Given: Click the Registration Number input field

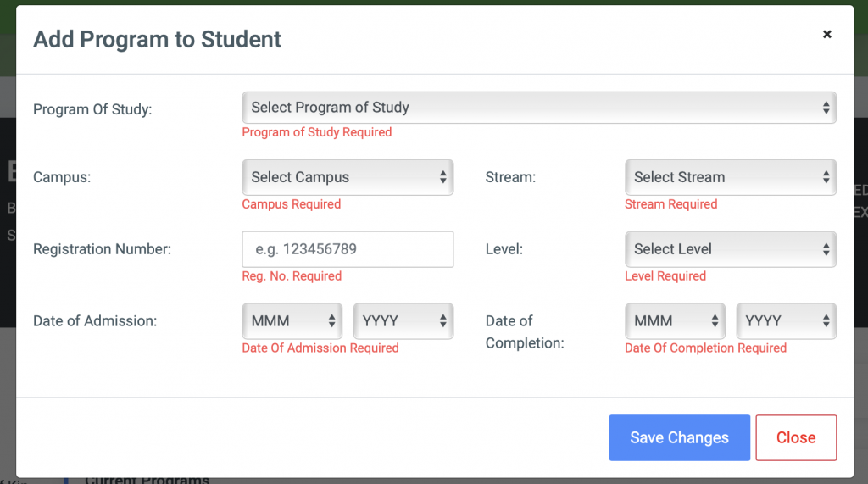Looking at the screenshot, I should tap(348, 249).
